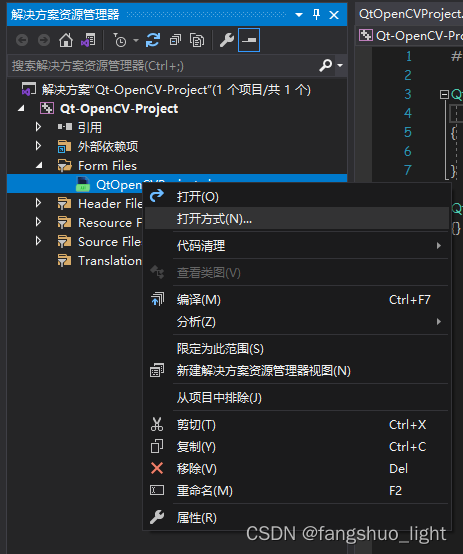Open the window position dropdown in title bar
The height and width of the screenshot is (554, 463).
[299, 15]
